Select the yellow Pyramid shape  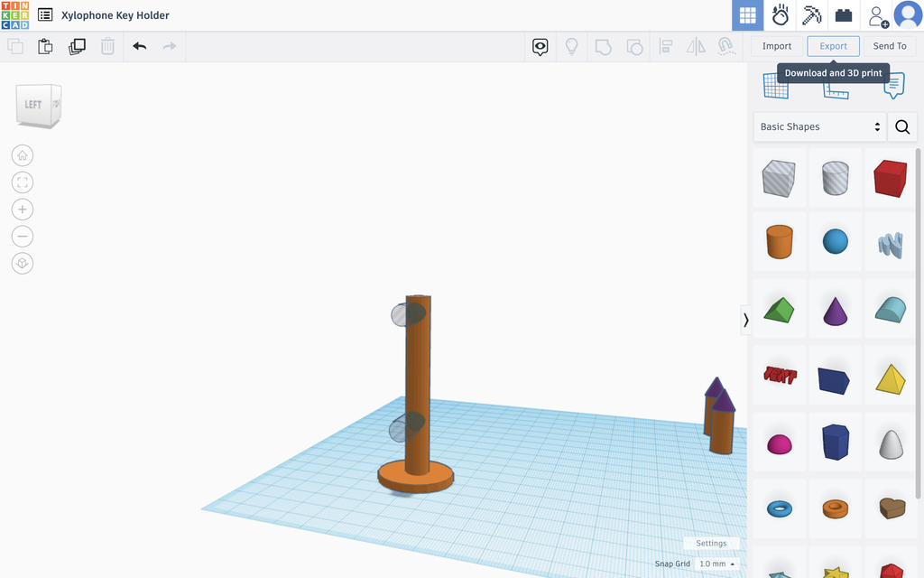[891, 379]
